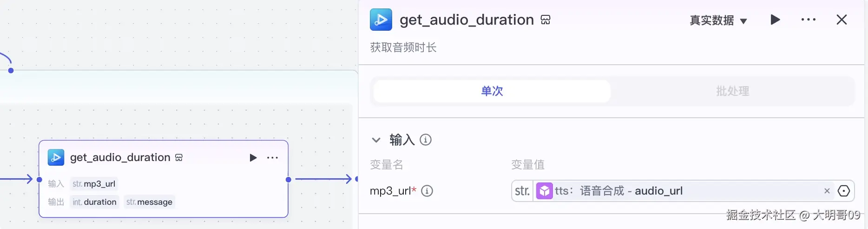Collapse the 输入 section chevron
The width and height of the screenshot is (868, 229).
(x=376, y=140)
